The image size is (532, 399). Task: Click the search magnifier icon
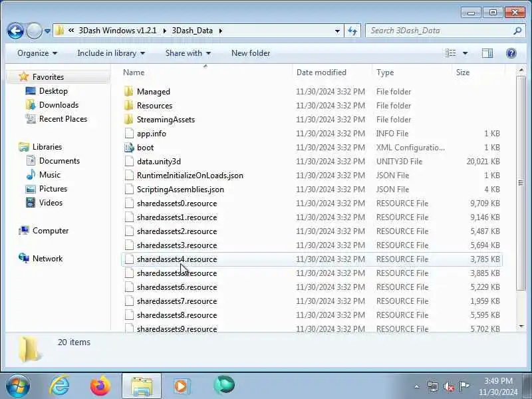pyautogui.click(x=517, y=31)
